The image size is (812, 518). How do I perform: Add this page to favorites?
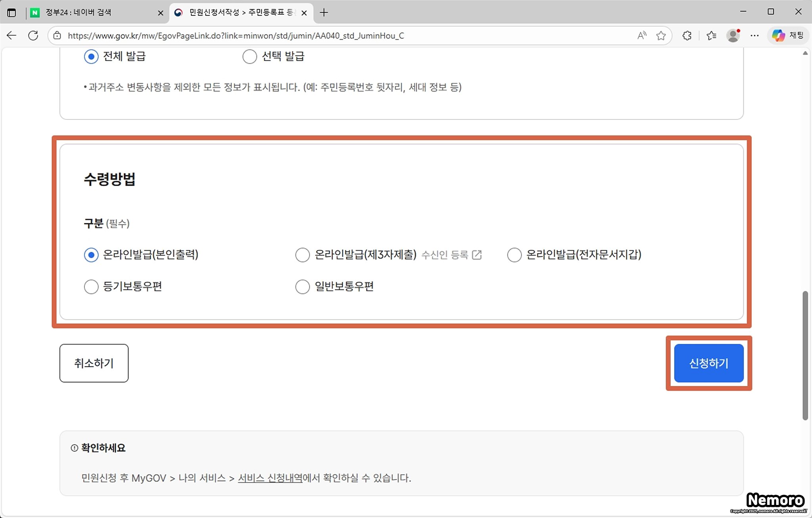661,36
